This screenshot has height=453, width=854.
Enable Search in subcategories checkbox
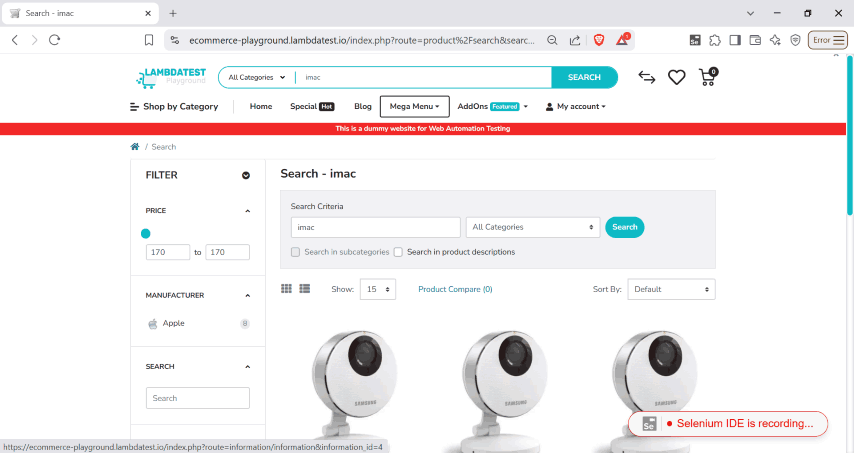click(295, 252)
